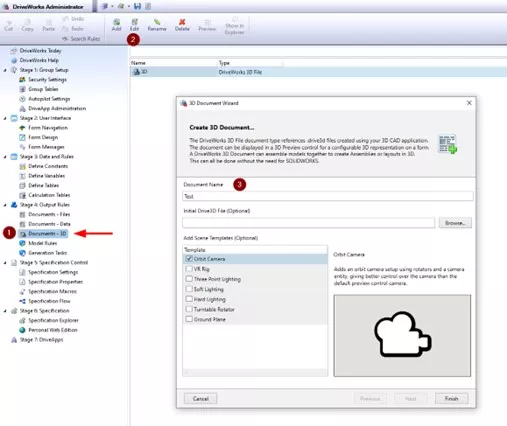Click the Browse... button
Viewport: 507px width, 426px height.
(x=455, y=223)
